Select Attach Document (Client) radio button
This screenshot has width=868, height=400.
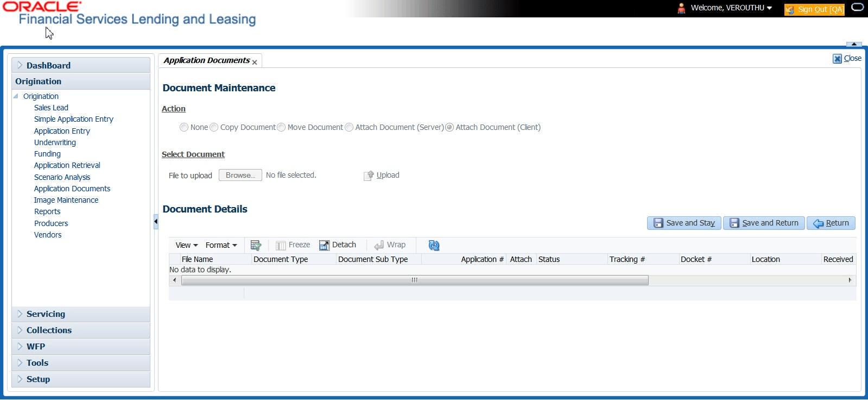(449, 127)
